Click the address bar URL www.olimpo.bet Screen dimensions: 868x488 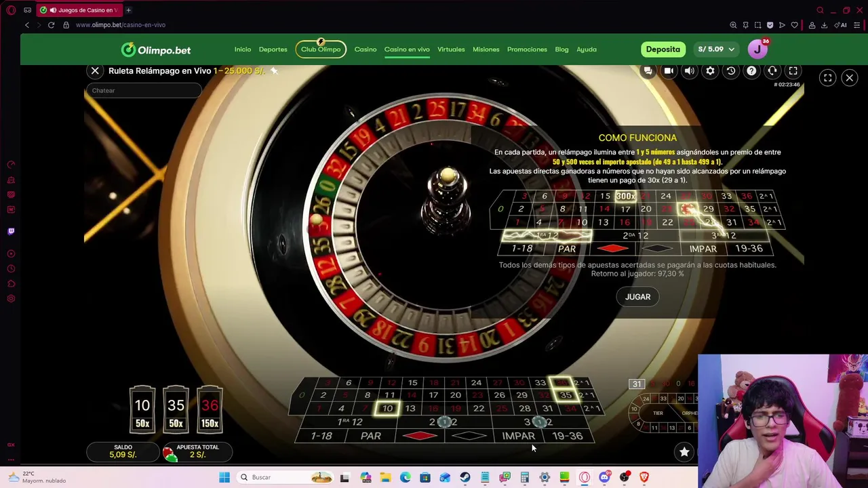121,25
